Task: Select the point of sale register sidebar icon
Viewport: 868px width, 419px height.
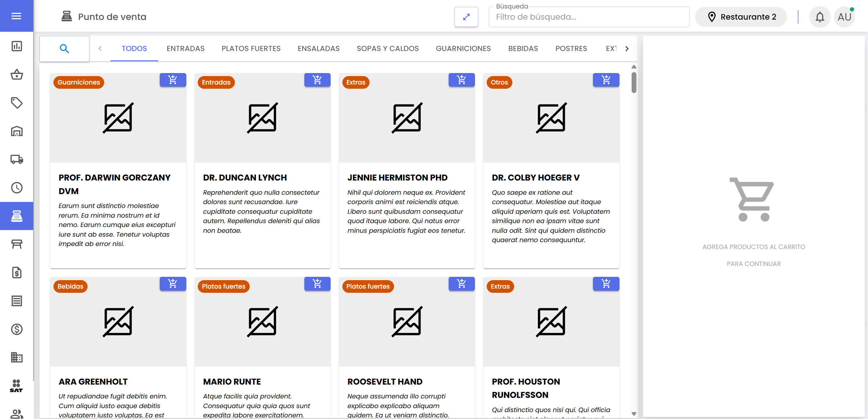Action: tap(17, 216)
